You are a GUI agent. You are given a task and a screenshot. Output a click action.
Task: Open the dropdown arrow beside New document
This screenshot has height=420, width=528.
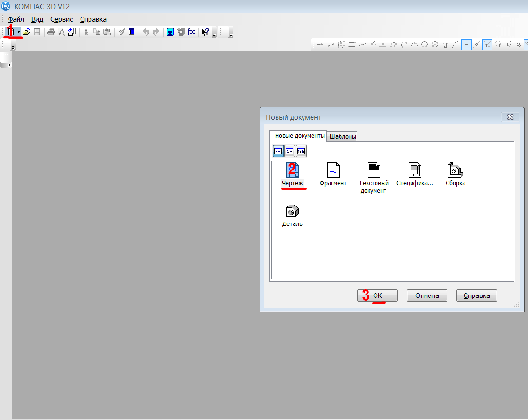point(18,32)
